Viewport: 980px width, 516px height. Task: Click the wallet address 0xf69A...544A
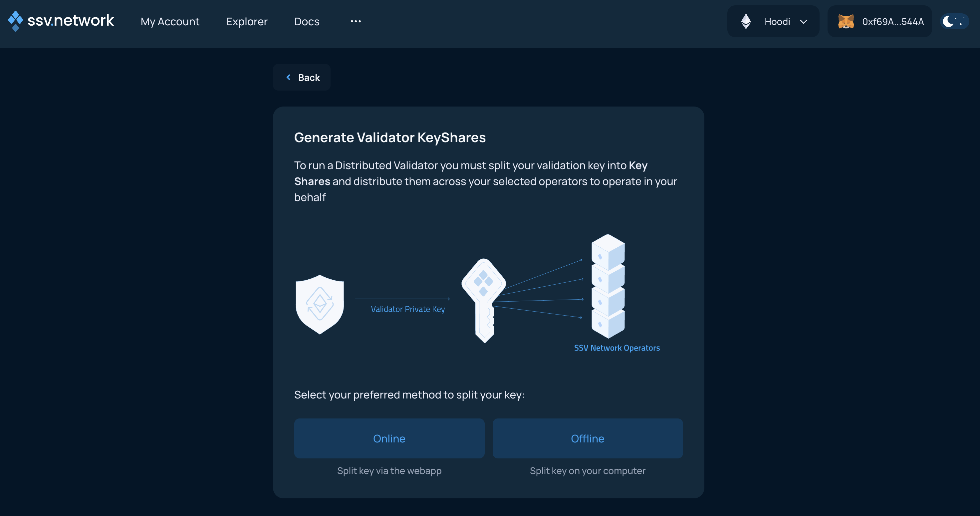(893, 22)
